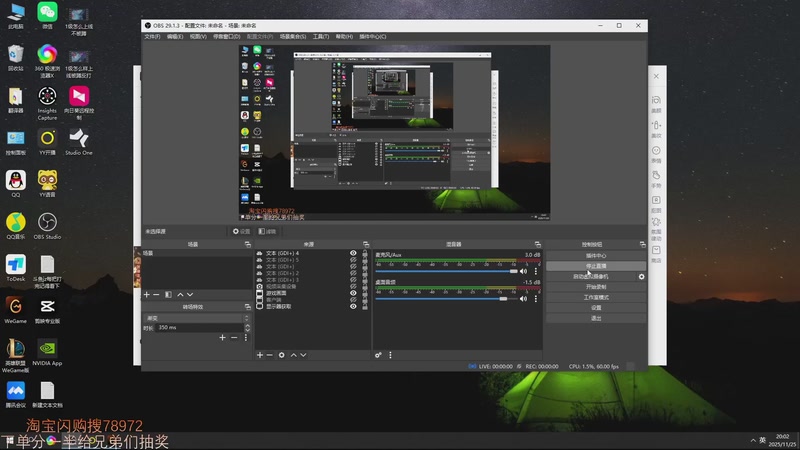Toggle lock on the 文本 (GDI+) 4 source
This screenshot has height=450, width=800.
click(x=364, y=253)
